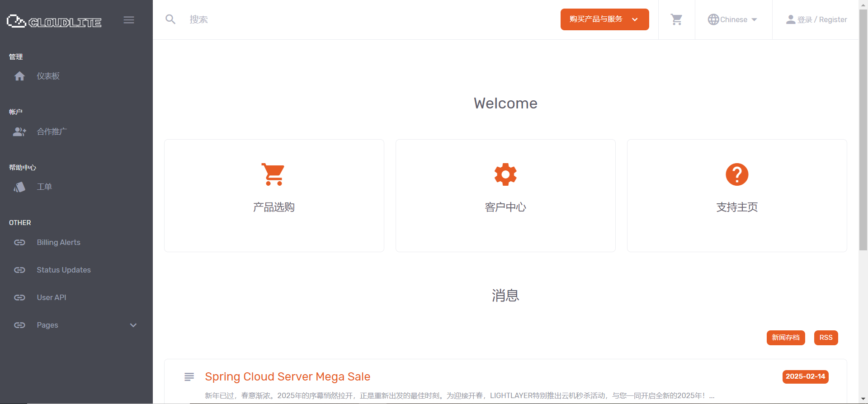Screen dimensions: 868x404
Task: Click the news excerpt starting 新年已过
Action: [459, 396]
